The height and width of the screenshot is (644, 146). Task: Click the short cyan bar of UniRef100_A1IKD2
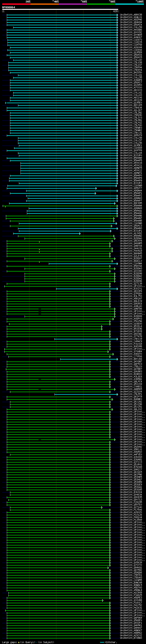[47, 233]
